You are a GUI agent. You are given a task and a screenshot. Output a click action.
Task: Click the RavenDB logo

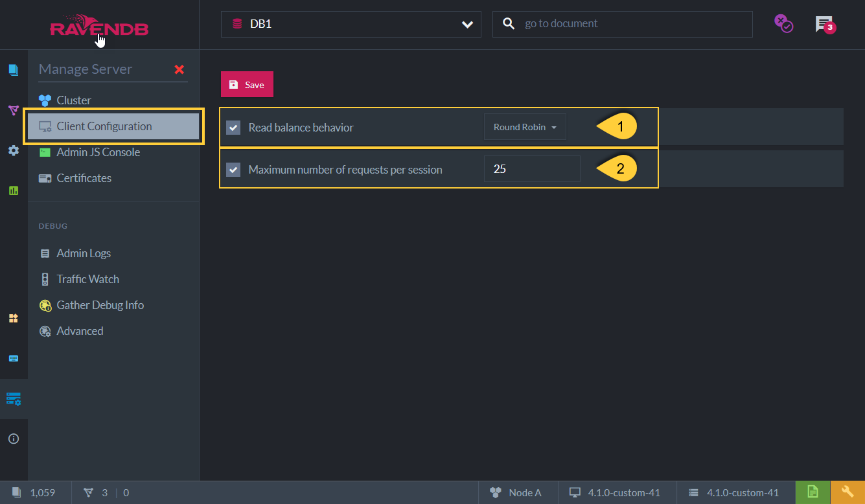99,26
